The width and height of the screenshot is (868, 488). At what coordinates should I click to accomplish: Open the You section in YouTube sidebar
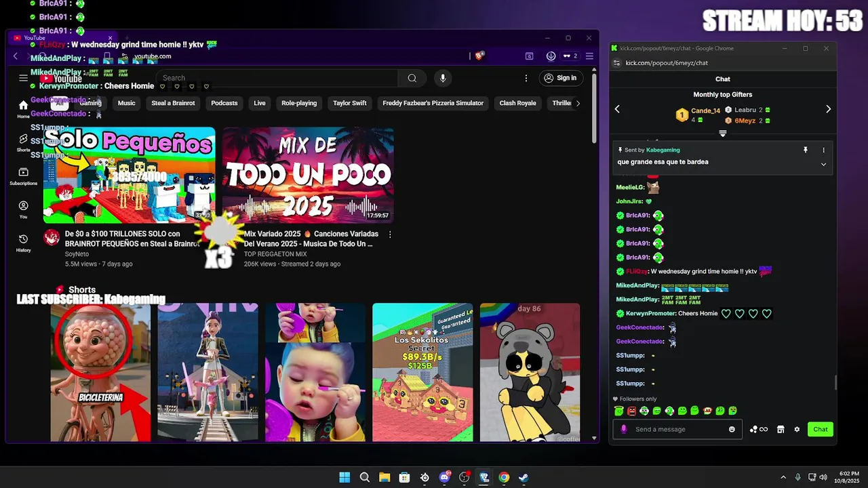tap(23, 209)
